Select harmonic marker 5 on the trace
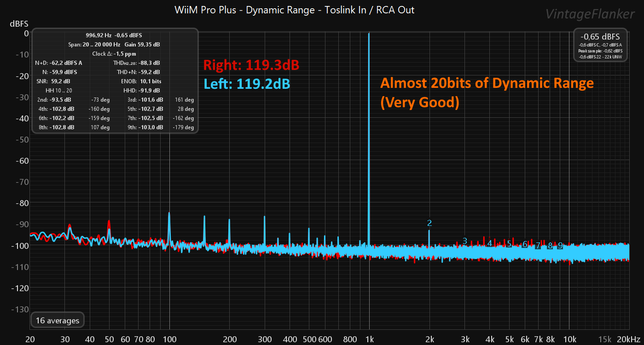 [509, 244]
